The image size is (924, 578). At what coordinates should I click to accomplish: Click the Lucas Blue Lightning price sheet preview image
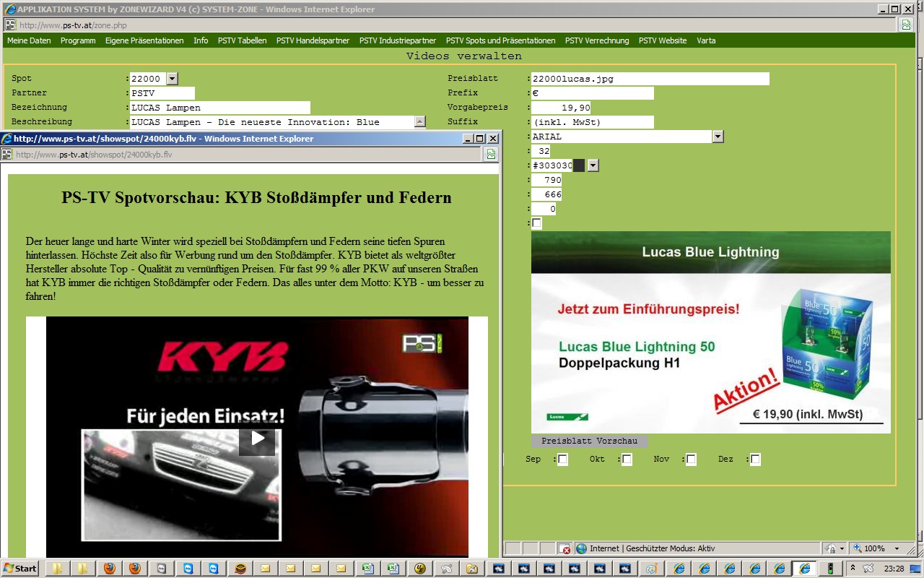click(x=711, y=332)
